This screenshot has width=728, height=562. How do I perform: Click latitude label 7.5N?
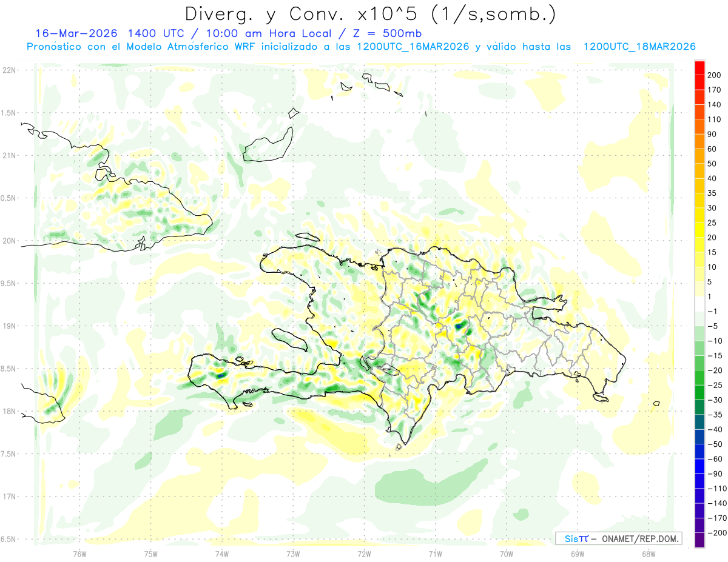pos(9,453)
